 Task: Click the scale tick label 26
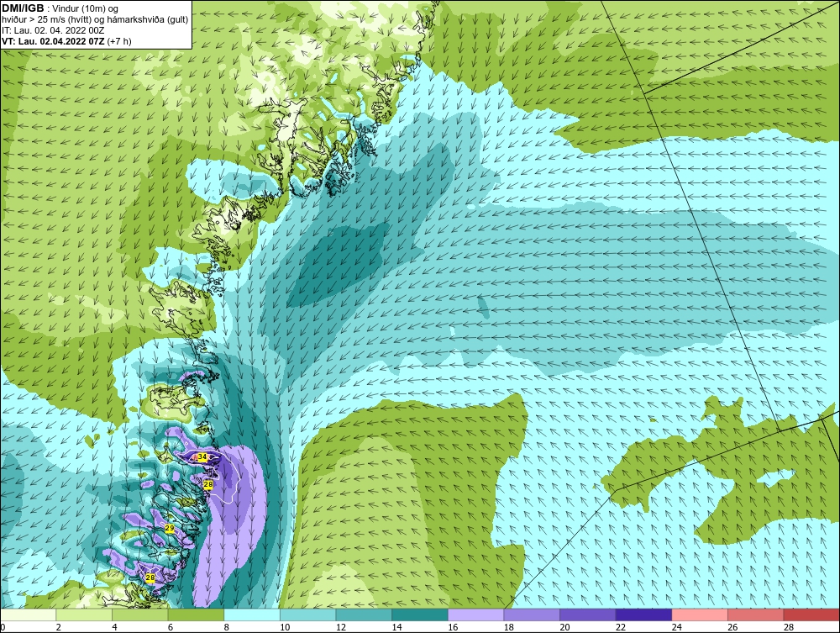point(732,627)
